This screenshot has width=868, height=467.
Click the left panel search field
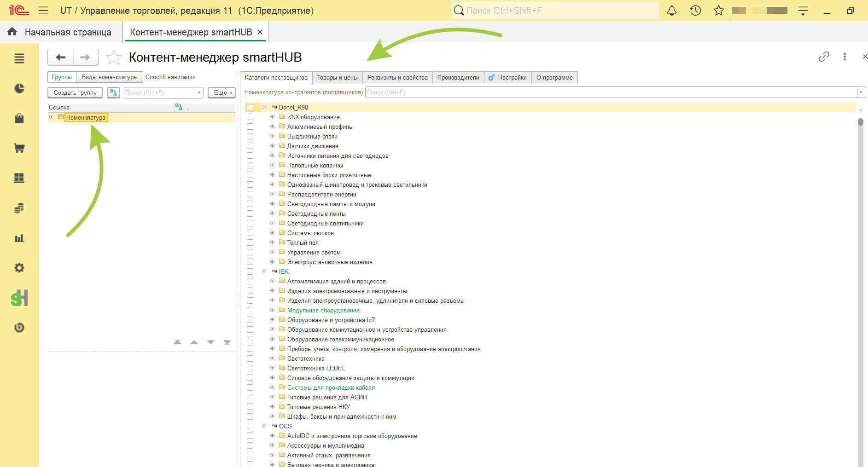pyautogui.click(x=159, y=92)
